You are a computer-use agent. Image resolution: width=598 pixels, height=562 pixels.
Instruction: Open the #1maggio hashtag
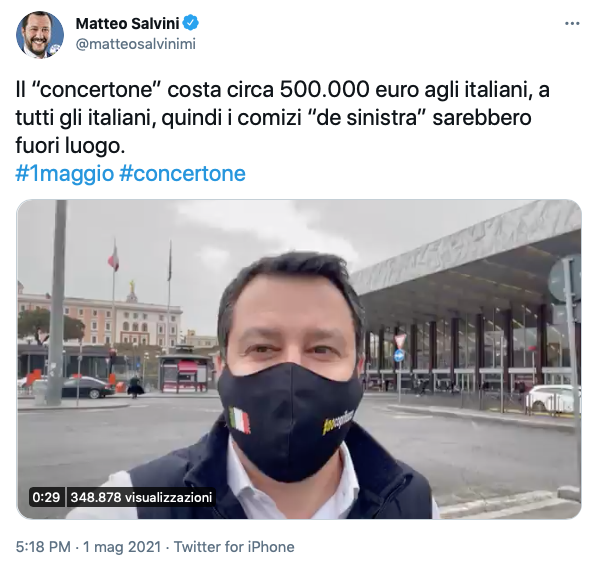click(x=64, y=173)
